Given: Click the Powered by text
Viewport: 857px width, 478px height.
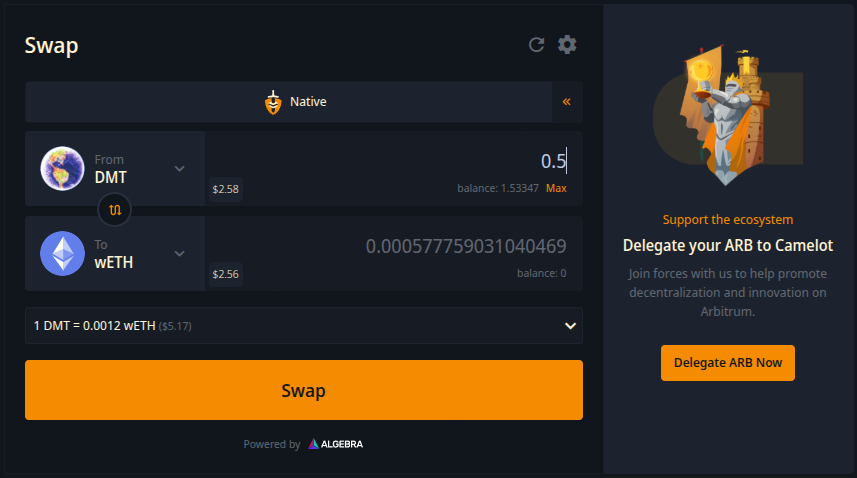Looking at the screenshot, I should [272, 444].
